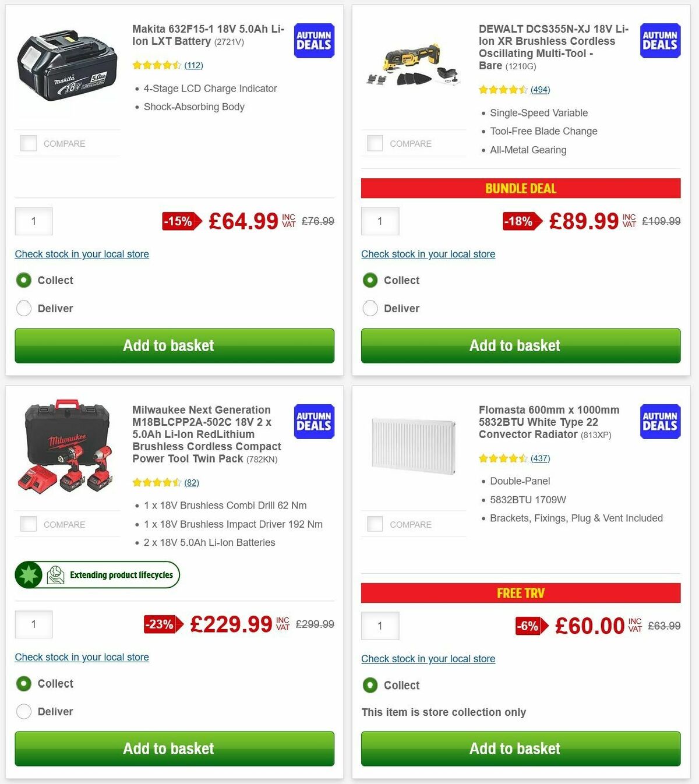
Task: Click the -18% discount flag on DEWALT multi-tool
Action: [518, 221]
